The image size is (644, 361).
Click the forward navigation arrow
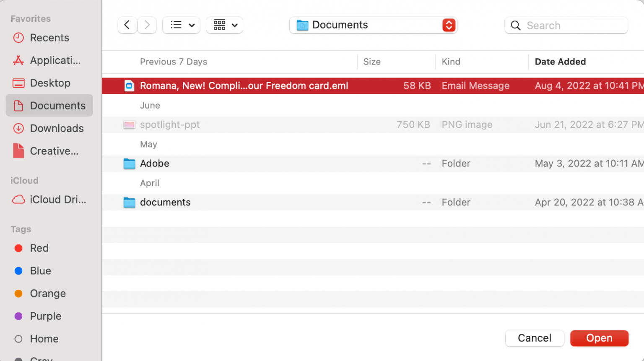pyautogui.click(x=147, y=25)
